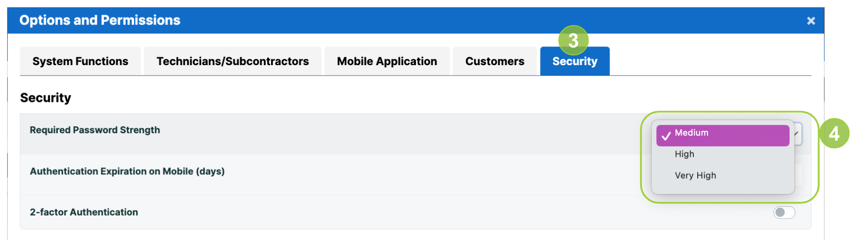Click the Required Password Strength label
Image resolution: width=868 pixels, height=240 pixels.
click(x=95, y=130)
